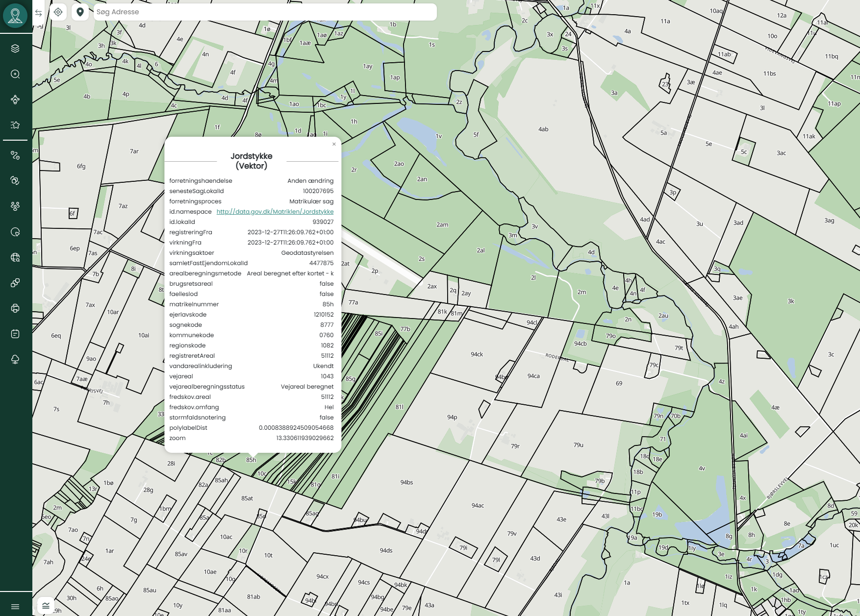Click the globe search icon in sidebar
The width and height of the screenshot is (860, 616).
click(x=15, y=257)
